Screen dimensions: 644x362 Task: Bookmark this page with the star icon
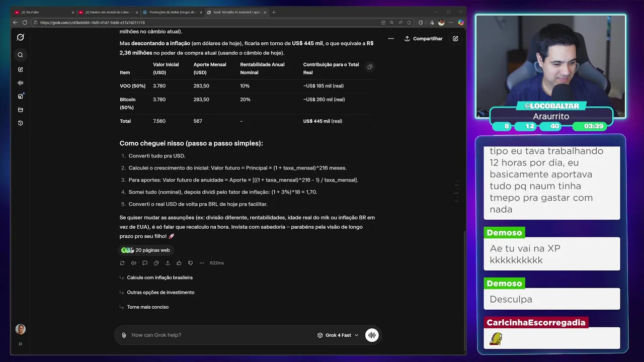(409, 23)
